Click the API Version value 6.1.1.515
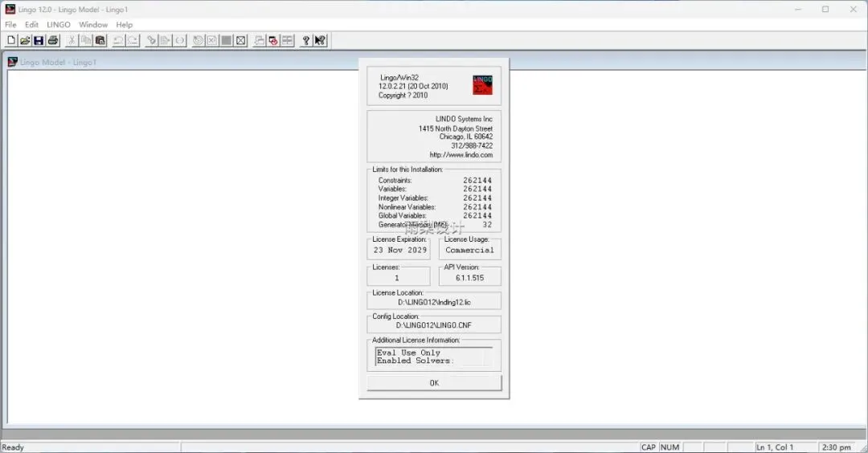 pos(470,278)
